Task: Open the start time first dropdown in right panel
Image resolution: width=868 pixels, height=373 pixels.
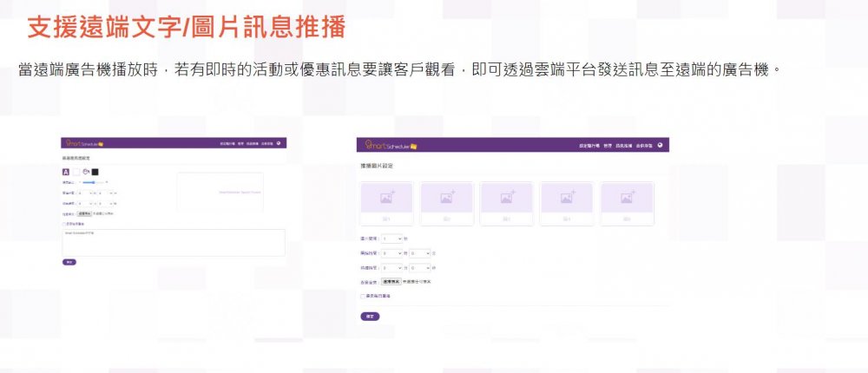Action: tap(392, 253)
